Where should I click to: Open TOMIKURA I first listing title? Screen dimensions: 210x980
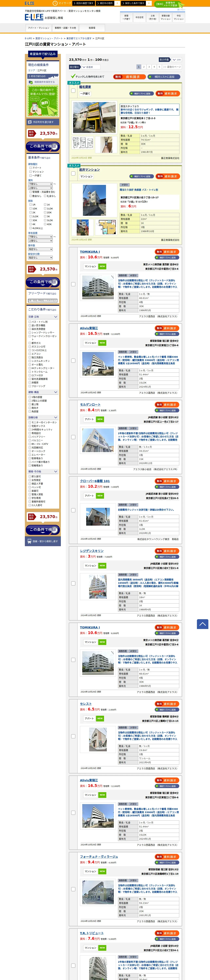[90, 252]
